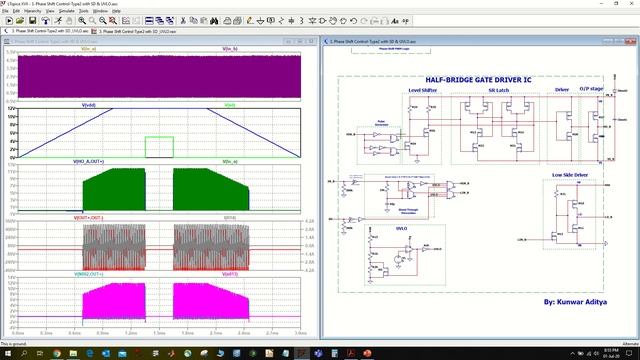Click the V(a013) trace label
This screenshot has height=360, width=640.
(x=230, y=274)
